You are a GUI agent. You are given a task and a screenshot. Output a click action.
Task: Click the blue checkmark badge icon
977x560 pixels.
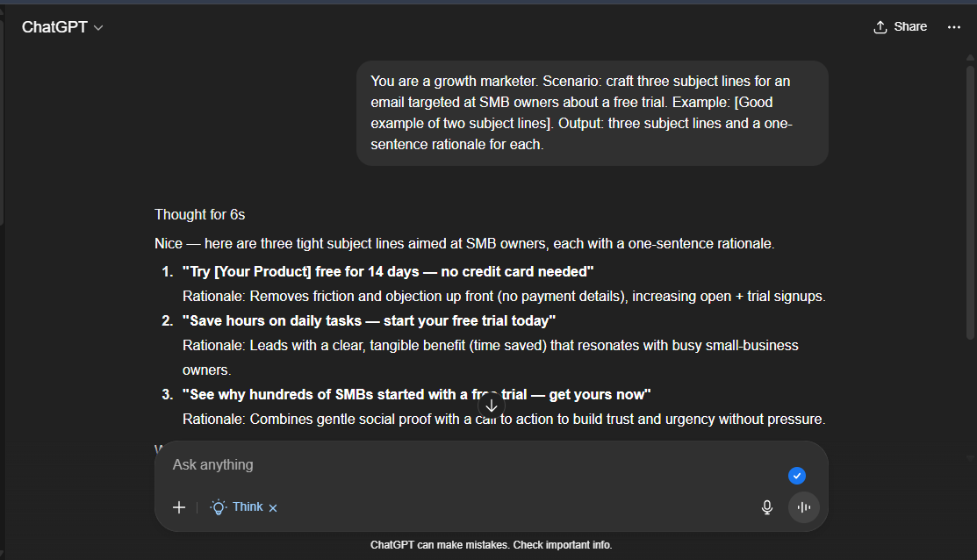pyautogui.click(x=797, y=476)
